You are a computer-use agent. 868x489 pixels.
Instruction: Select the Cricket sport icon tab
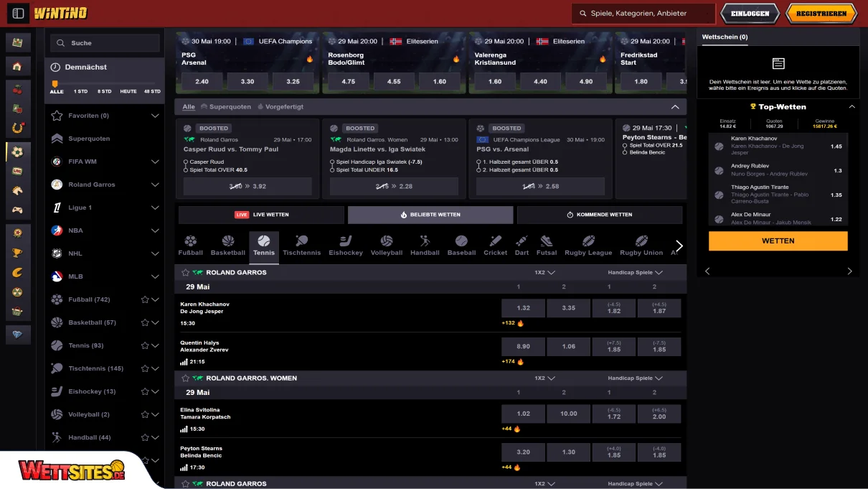pos(496,246)
